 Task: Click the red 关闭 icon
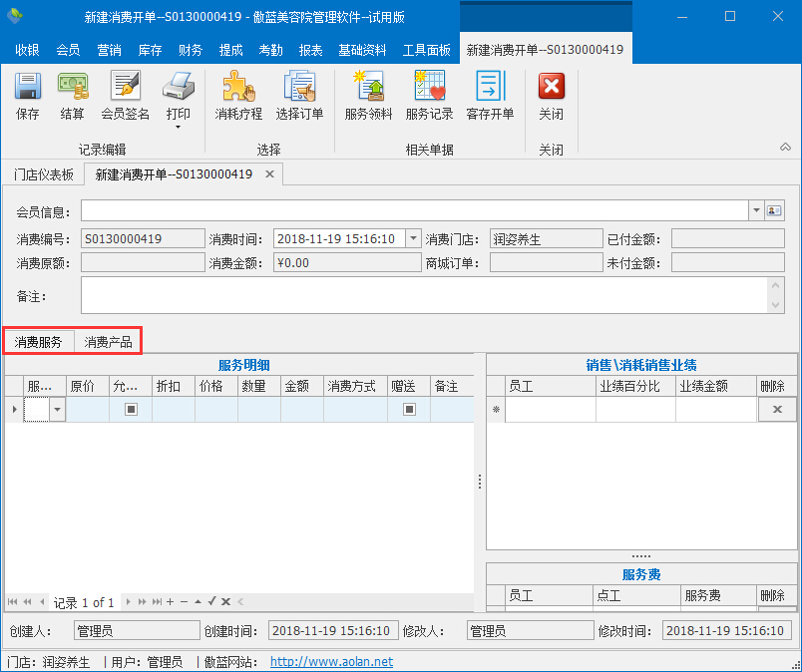point(552,86)
